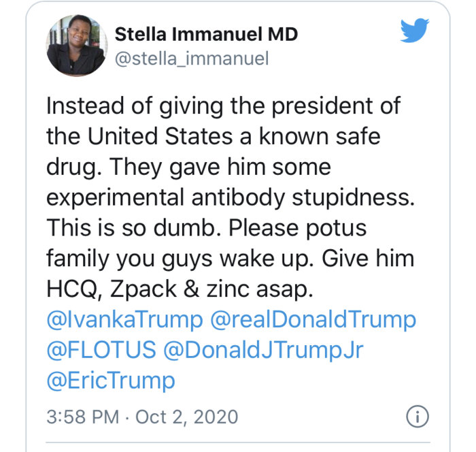Click the @stella_immanuel handle
The image size is (476, 452).
pos(192,59)
